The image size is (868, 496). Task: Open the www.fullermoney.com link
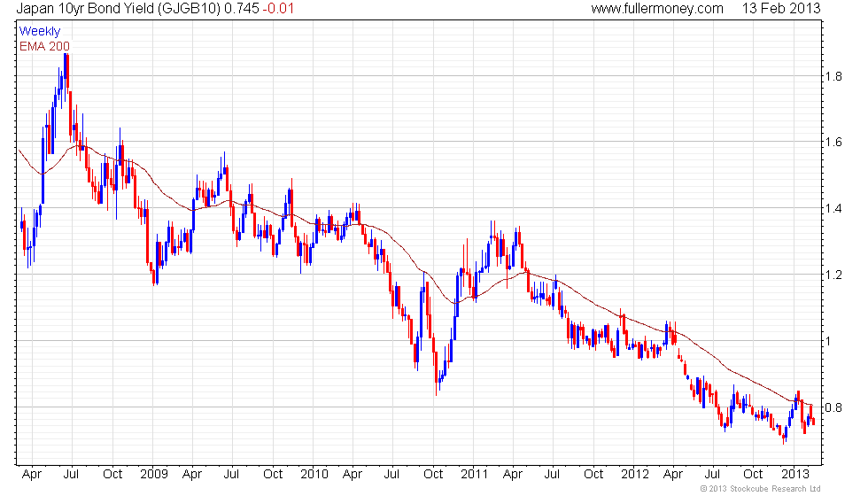[x=657, y=8]
